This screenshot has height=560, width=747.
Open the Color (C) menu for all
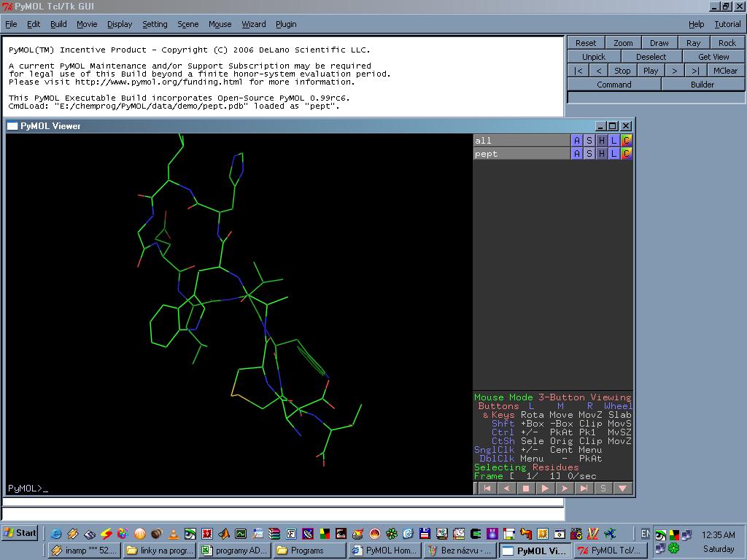(627, 141)
